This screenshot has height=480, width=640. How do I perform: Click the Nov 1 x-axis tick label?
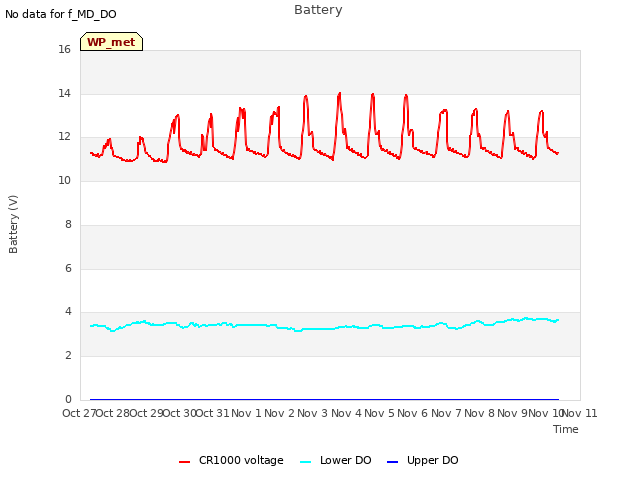point(246,413)
